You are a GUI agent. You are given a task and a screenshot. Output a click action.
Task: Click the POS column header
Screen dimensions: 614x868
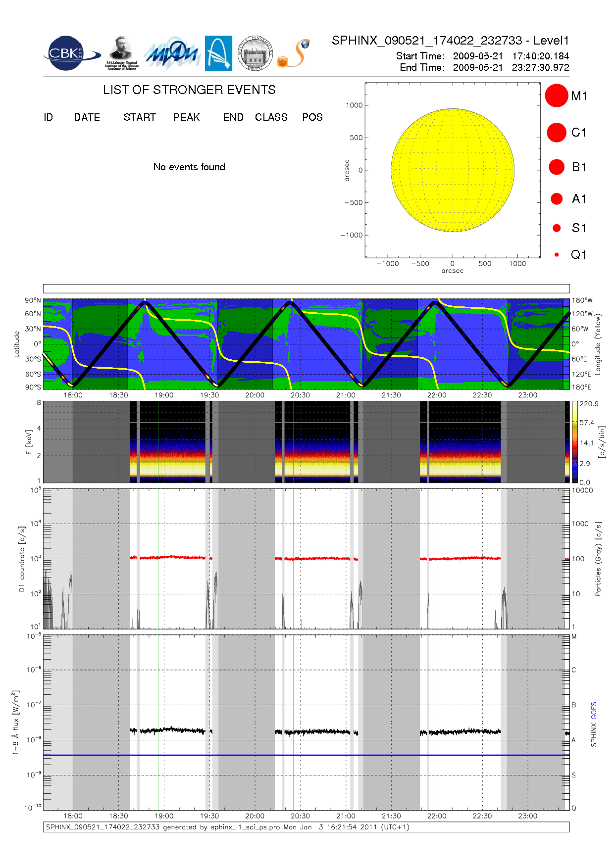[x=312, y=117]
